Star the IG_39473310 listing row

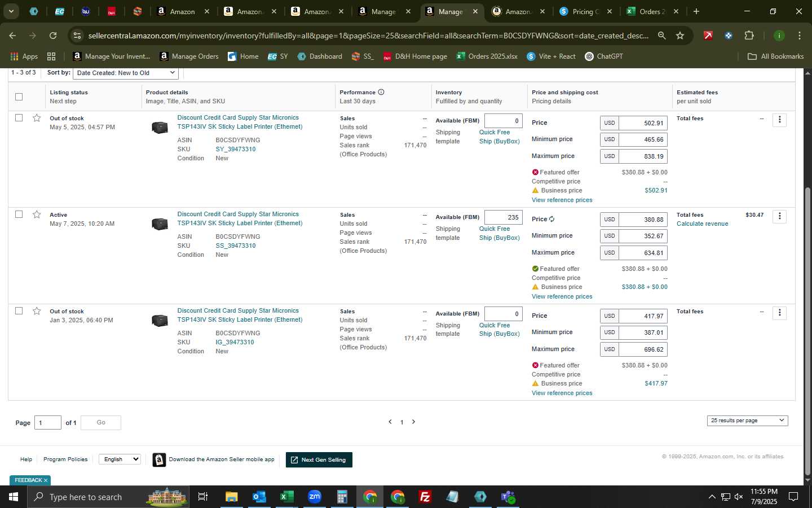click(x=37, y=311)
